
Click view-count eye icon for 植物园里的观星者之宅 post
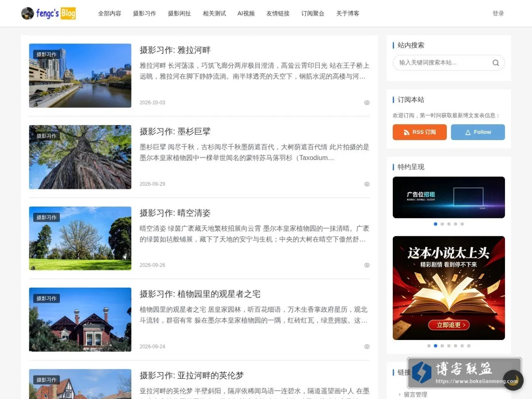[367, 347]
